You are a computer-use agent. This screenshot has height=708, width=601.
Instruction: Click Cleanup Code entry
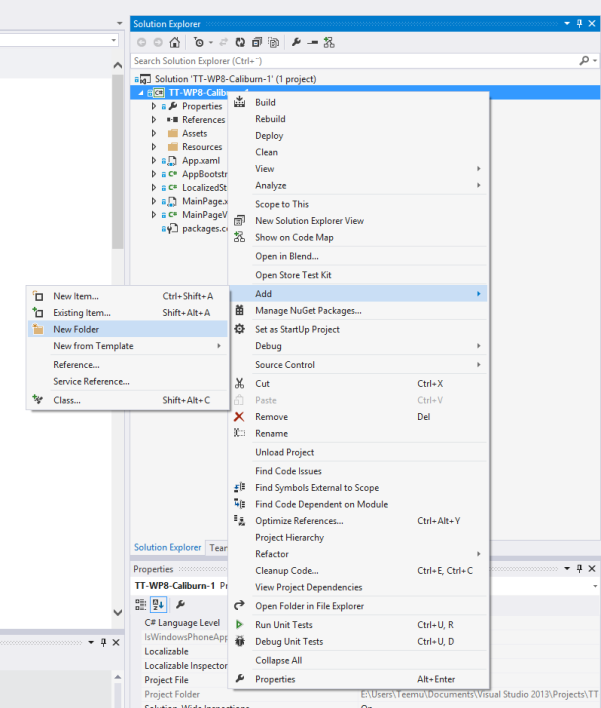360,571
